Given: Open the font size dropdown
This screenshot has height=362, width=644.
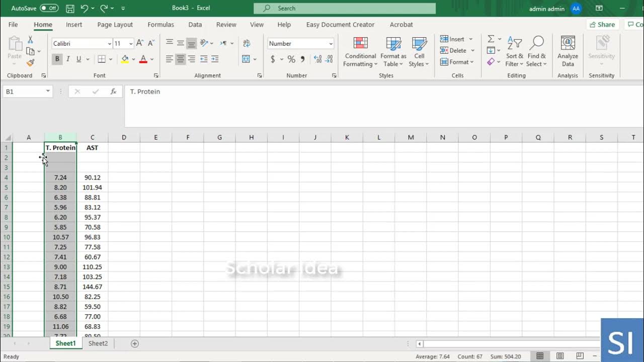Looking at the screenshot, I should (131, 44).
